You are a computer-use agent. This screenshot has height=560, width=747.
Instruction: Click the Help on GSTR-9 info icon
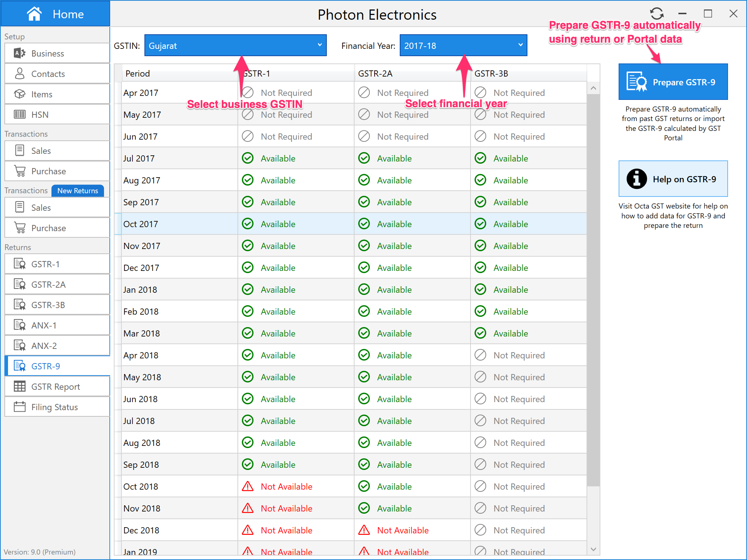636,179
